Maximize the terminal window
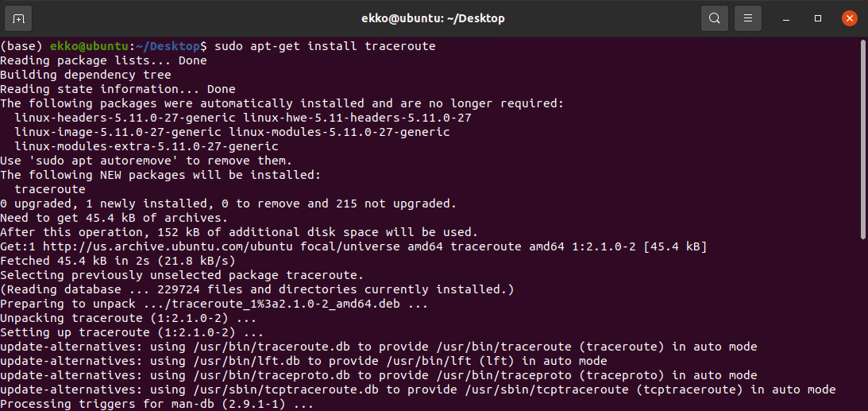Viewport: 868px width, 411px height. 818,18
